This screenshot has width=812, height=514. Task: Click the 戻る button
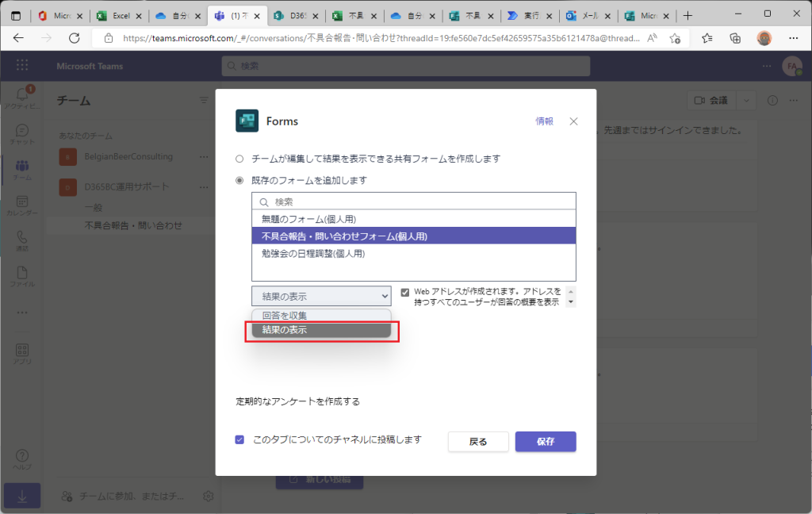point(478,442)
